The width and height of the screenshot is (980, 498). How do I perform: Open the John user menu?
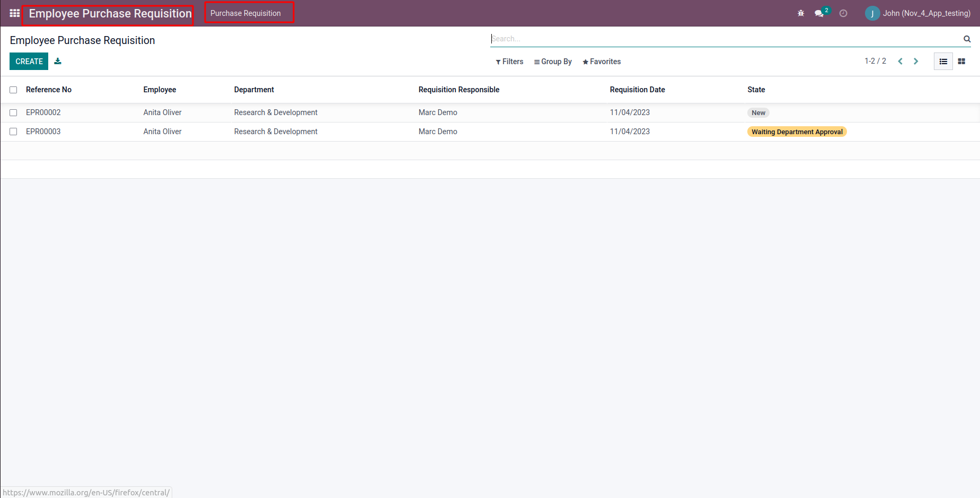918,13
